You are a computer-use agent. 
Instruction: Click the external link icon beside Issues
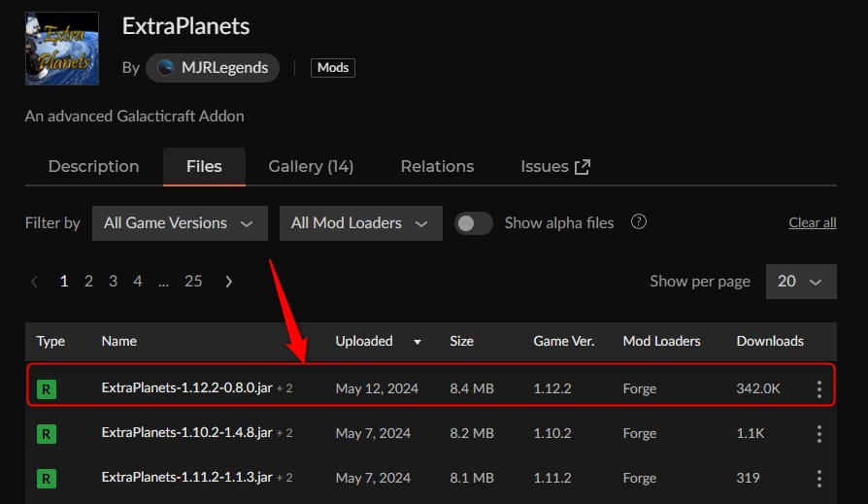pos(583,167)
